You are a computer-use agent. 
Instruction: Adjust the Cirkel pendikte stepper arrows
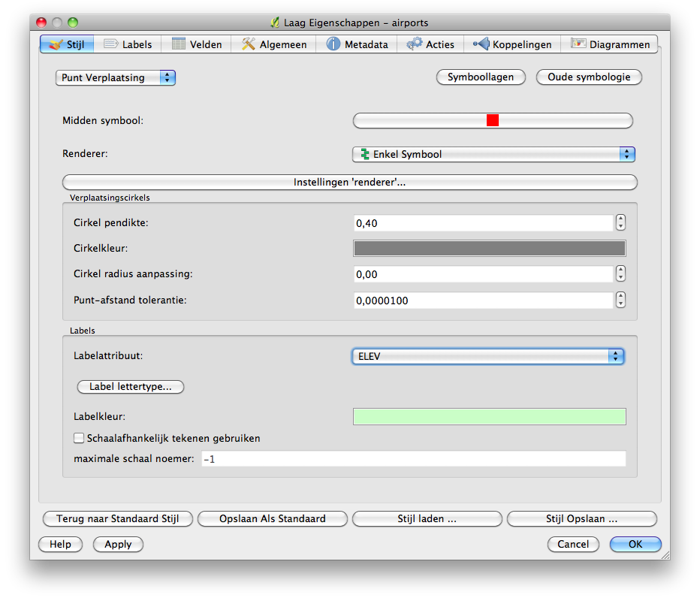coord(620,222)
